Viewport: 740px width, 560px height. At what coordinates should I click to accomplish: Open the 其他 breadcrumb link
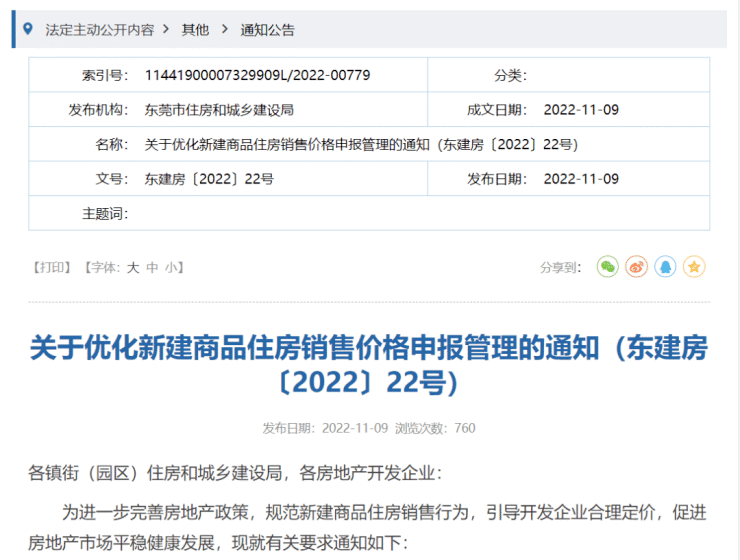[x=195, y=30]
